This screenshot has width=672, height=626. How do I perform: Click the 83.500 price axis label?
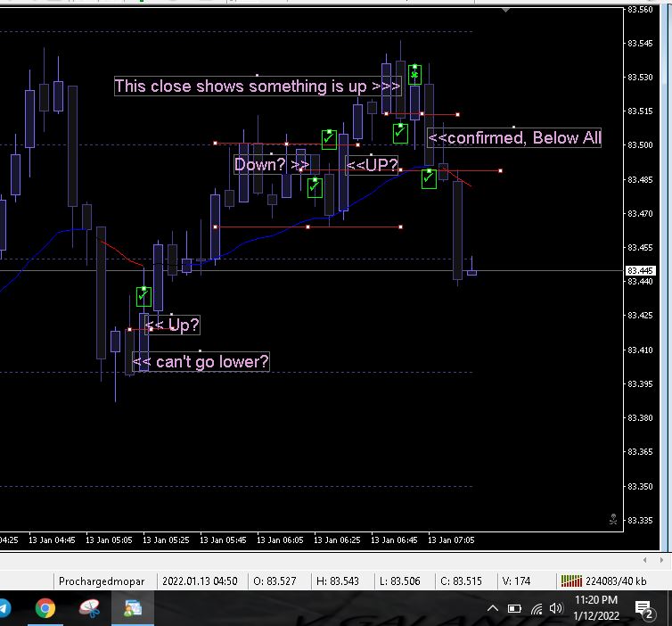pyautogui.click(x=640, y=145)
